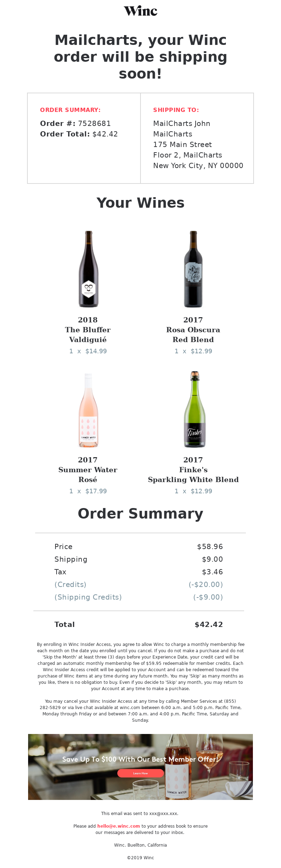The width and height of the screenshot is (281, 868).
Task: Select the order number 7528681
Action: click(x=94, y=123)
